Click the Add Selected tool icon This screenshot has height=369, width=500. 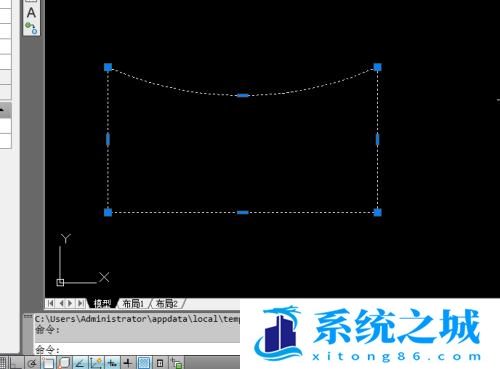[32, 28]
